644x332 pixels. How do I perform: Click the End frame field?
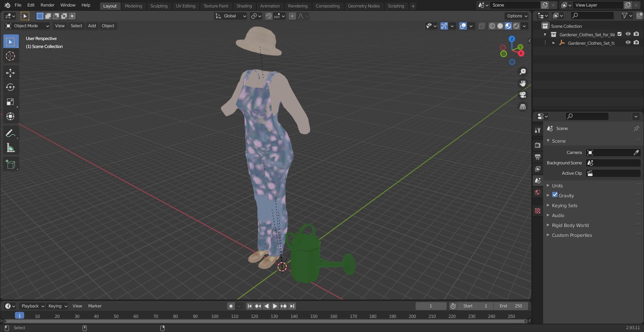click(x=511, y=306)
